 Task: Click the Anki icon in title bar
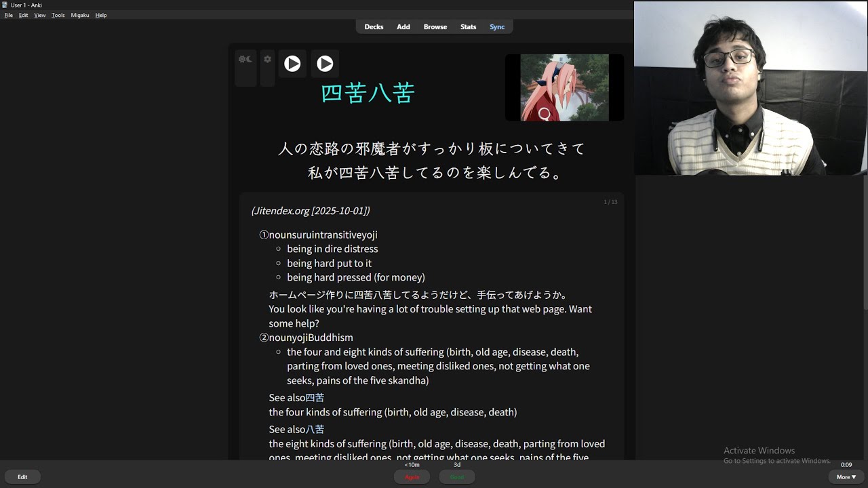click(x=5, y=5)
